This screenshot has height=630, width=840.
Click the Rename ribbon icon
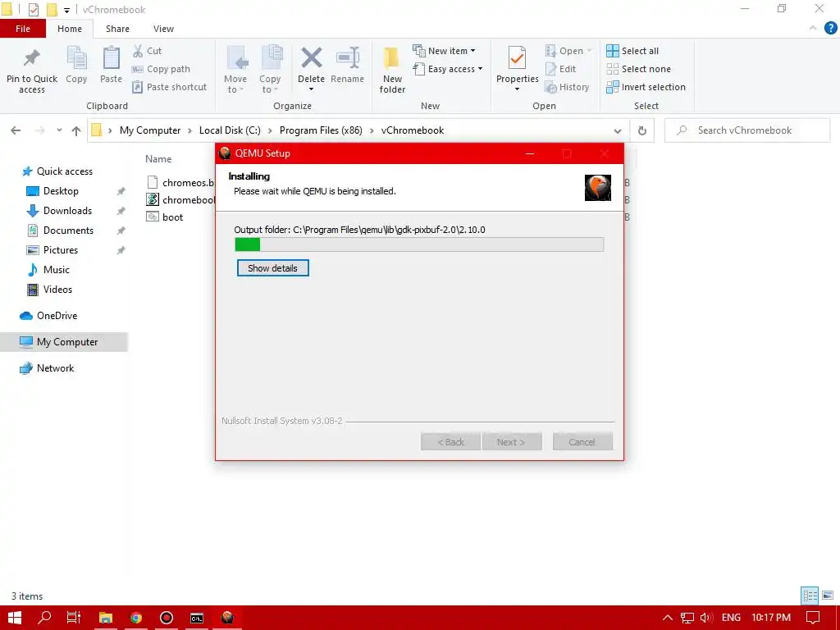click(347, 58)
